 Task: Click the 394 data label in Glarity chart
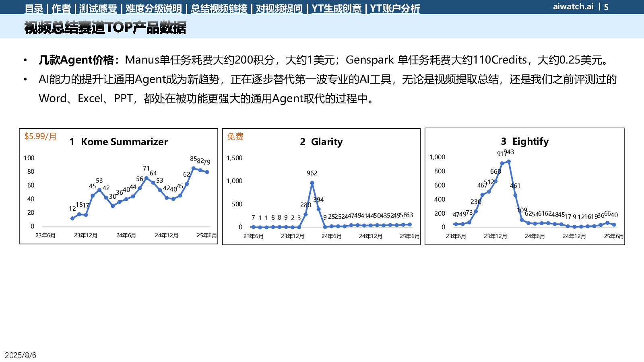[318, 200]
